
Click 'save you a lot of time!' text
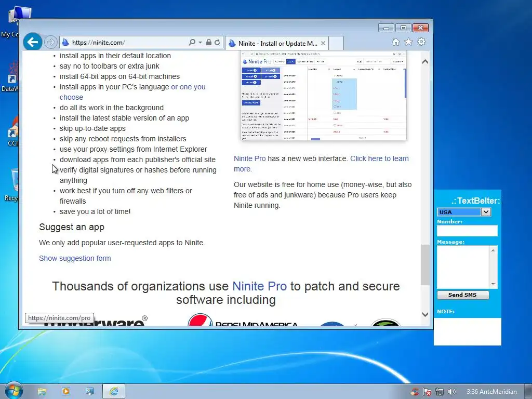95,211
